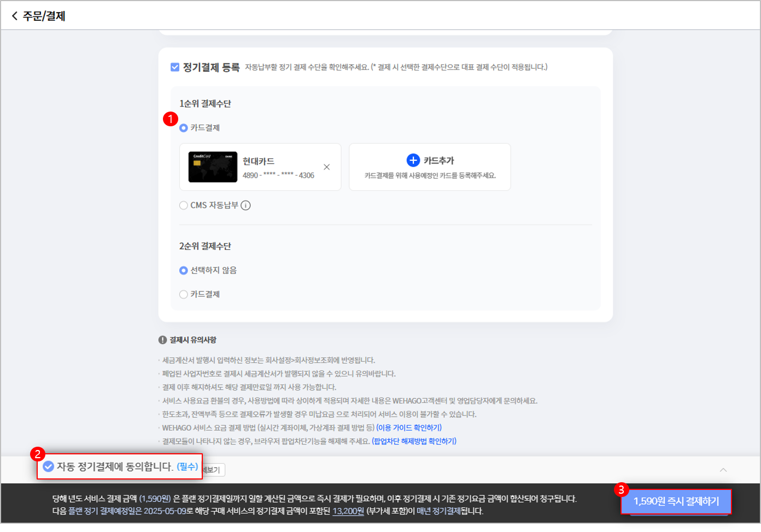Uncheck the 정기결제 등록 checkbox

[x=175, y=67]
